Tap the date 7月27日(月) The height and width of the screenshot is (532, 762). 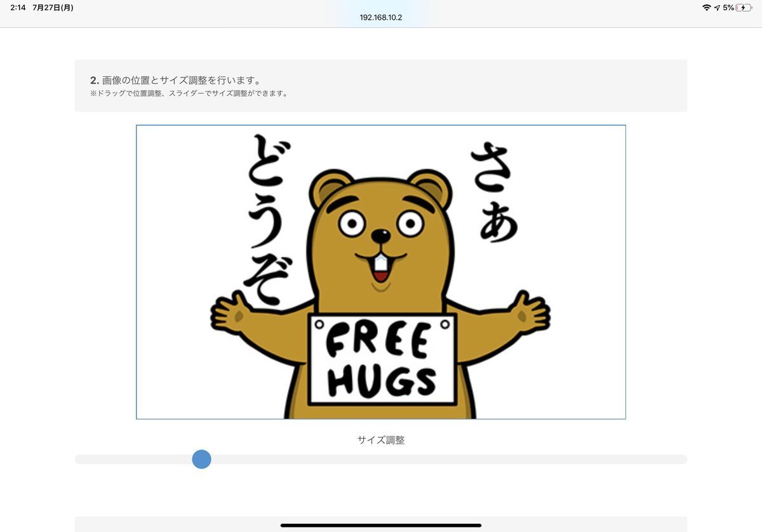[x=53, y=8]
